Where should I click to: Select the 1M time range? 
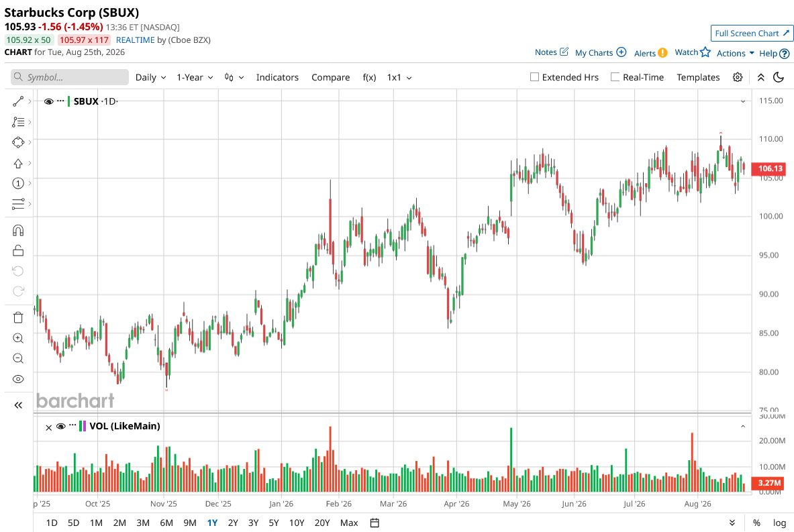96,523
